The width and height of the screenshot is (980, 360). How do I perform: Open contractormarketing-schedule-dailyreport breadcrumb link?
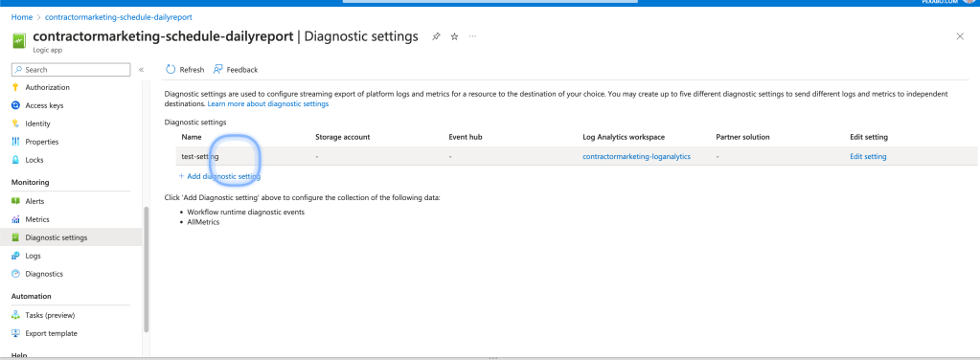[x=119, y=17]
